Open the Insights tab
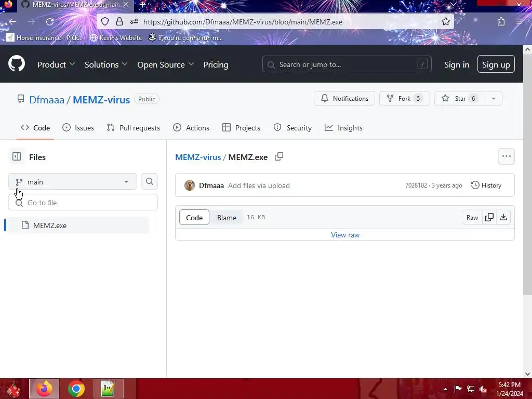This screenshot has height=399, width=532. click(344, 128)
